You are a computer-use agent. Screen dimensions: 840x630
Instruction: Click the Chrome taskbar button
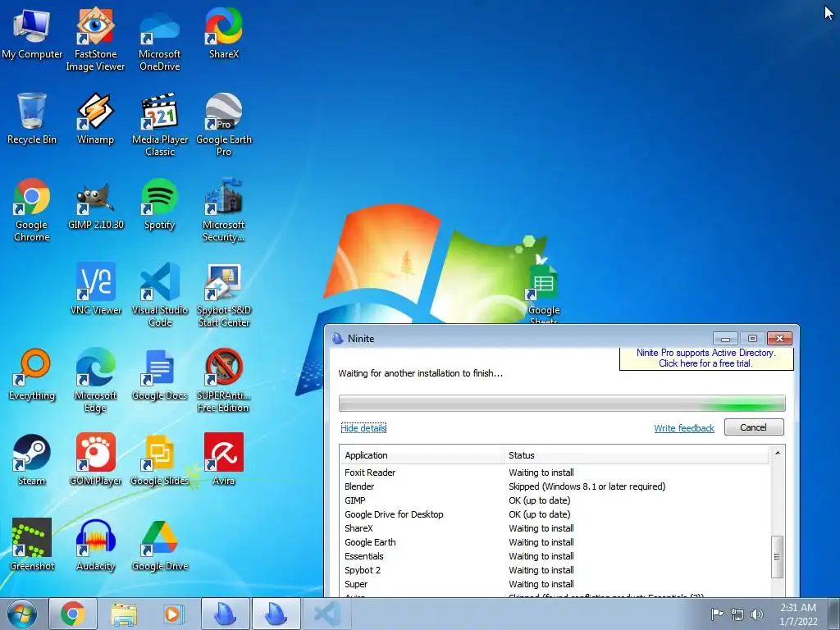(x=73, y=614)
